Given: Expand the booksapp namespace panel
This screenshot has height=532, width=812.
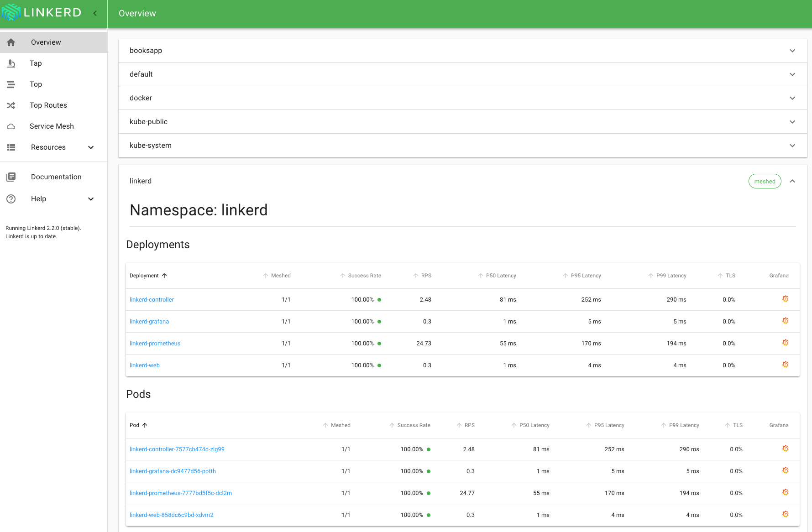Looking at the screenshot, I should (x=792, y=51).
